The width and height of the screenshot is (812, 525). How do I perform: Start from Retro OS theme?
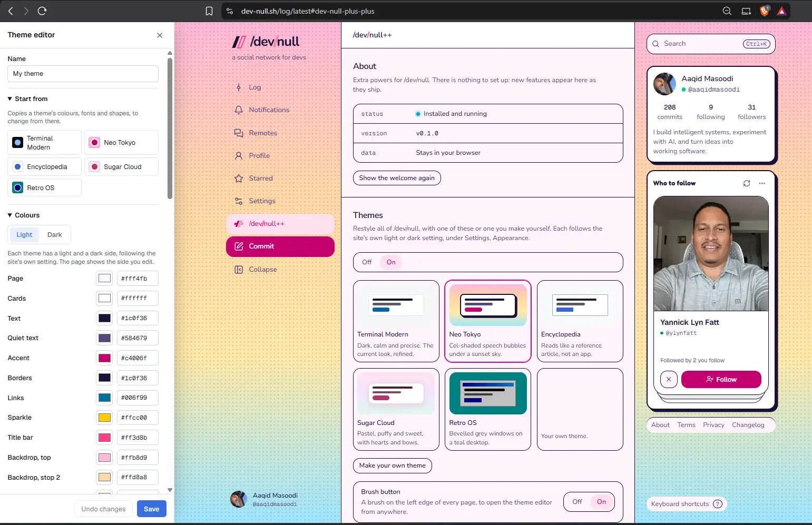[44, 187]
